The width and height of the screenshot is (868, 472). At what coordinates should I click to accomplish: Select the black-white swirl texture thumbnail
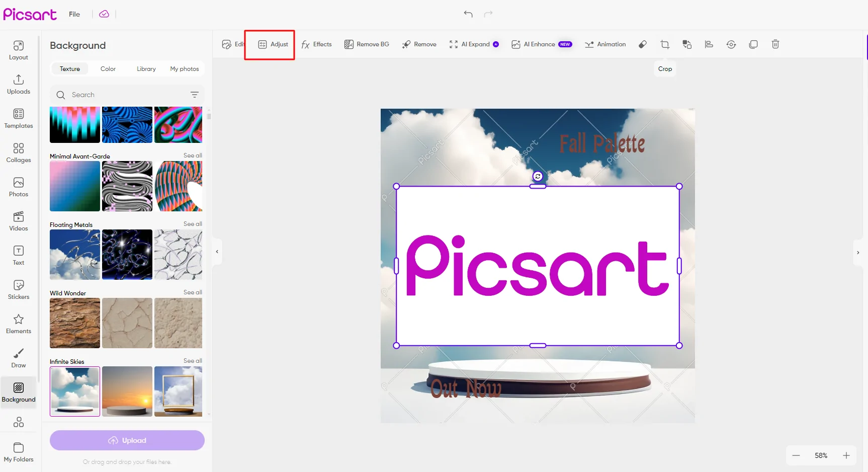coord(127,186)
